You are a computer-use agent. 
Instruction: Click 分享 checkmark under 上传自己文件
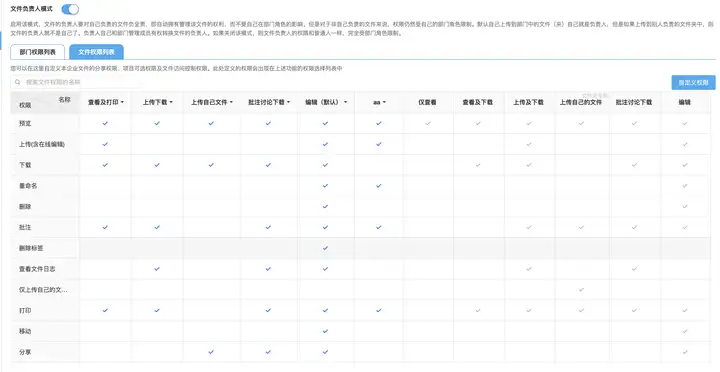tap(211, 352)
